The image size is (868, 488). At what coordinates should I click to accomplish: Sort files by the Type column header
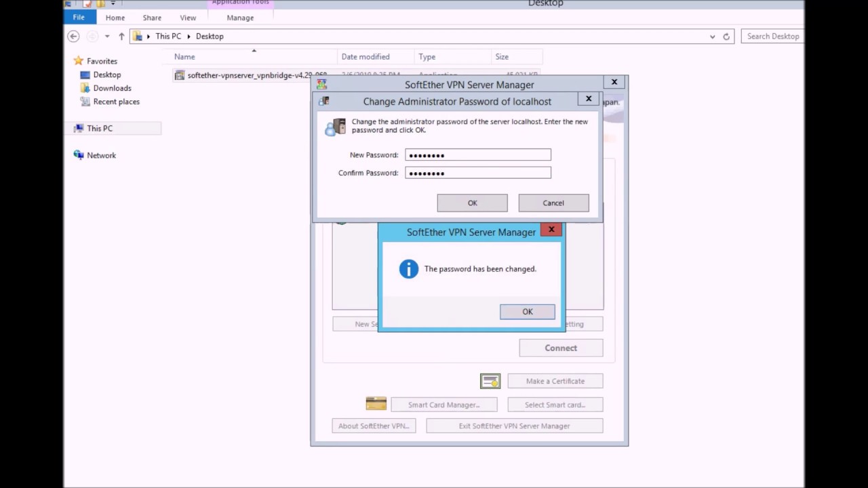452,57
